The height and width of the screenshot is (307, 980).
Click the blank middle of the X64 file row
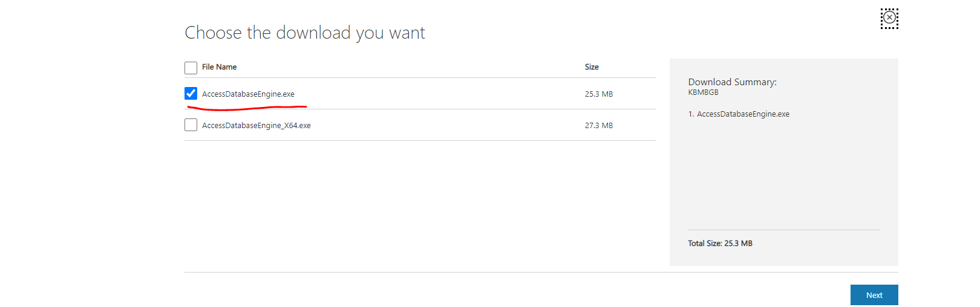pos(448,125)
